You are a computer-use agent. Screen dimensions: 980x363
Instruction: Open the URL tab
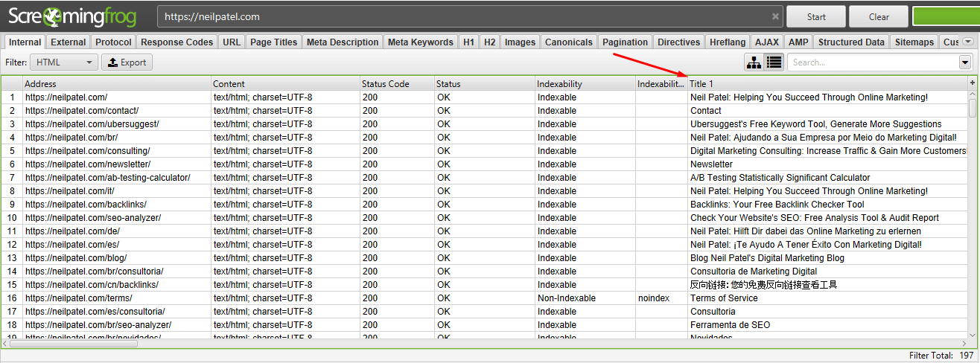tap(232, 42)
